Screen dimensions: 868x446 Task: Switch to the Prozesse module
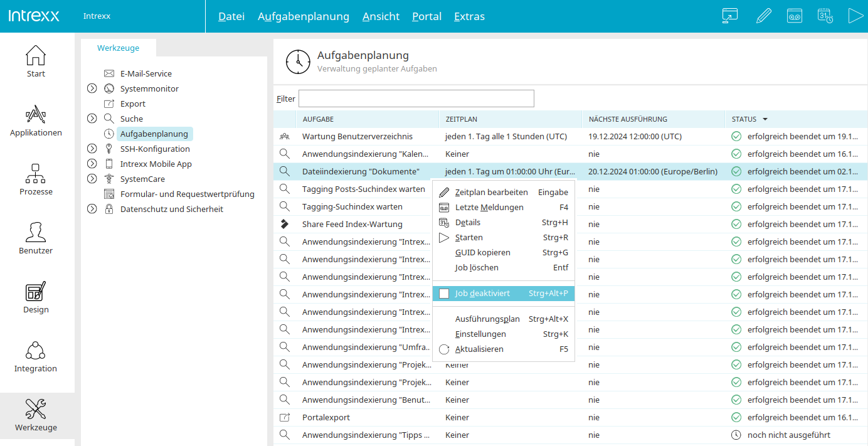(x=36, y=179)
